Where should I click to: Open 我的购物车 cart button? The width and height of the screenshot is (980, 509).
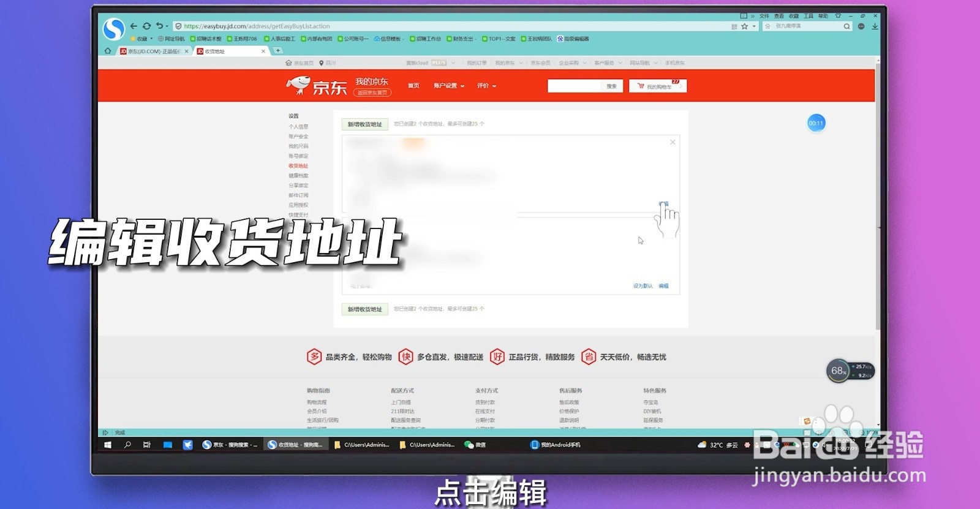coord(658,86)
